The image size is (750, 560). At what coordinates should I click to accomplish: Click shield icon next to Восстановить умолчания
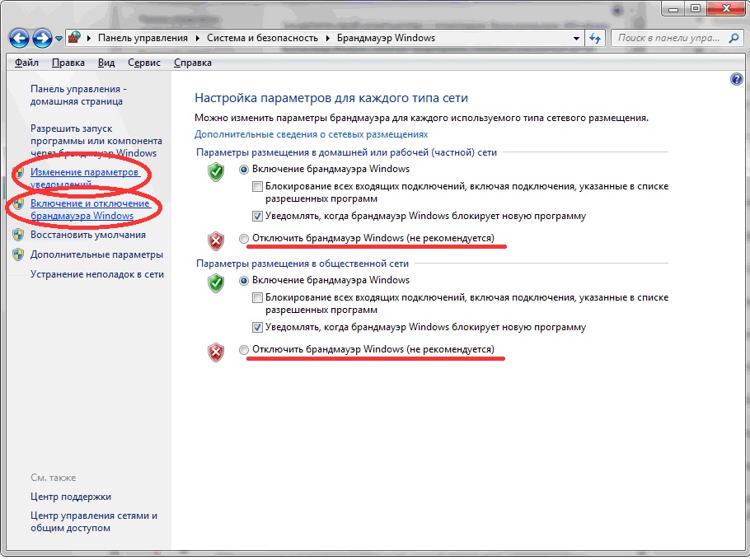[x=18, y=235]
